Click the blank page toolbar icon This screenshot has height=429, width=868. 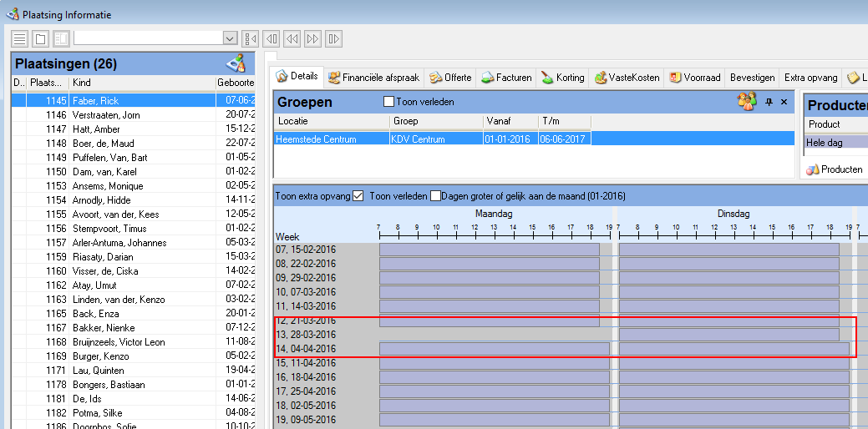point(40,38)
